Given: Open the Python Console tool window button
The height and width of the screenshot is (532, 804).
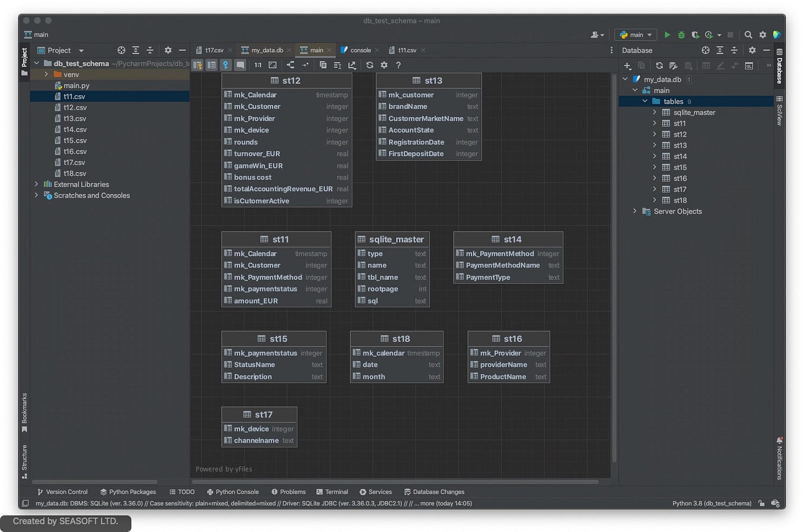Looking at the screenshot, I should pyautogui.click(x=233, y=492).
